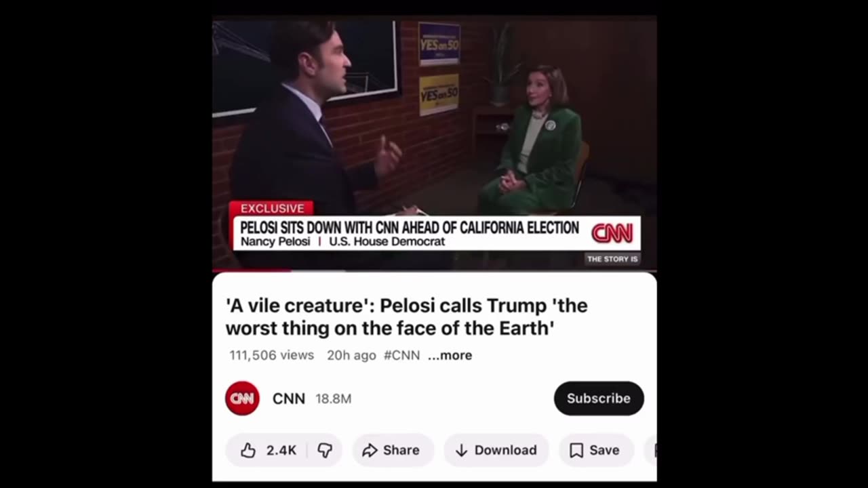Open CNN channel avatar icon
The image size is (868, 488).
click(x=242, y=399)
